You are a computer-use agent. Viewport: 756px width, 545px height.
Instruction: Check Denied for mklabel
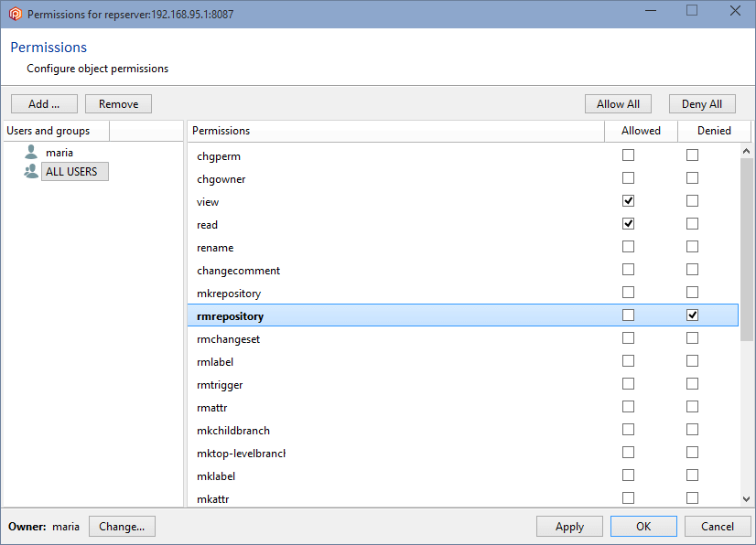click(x=692, y=476)
